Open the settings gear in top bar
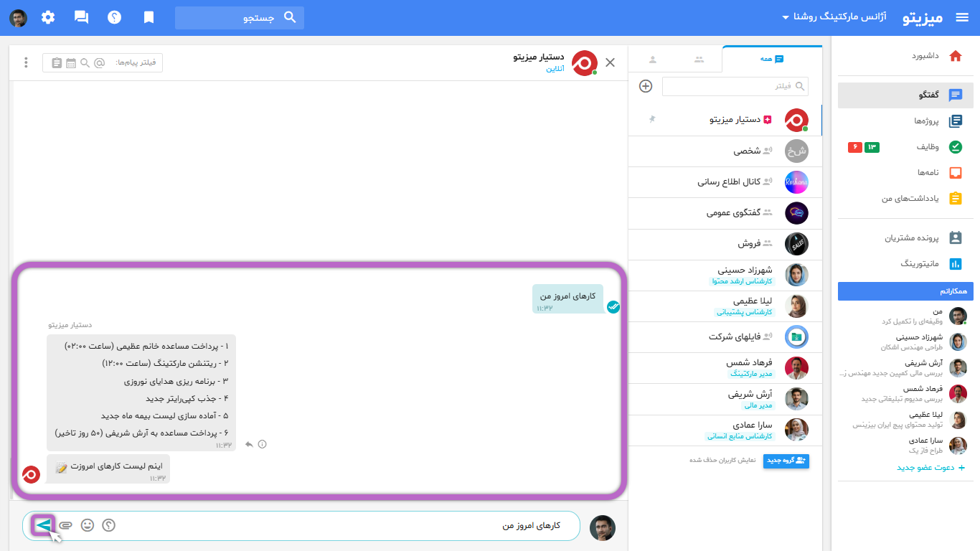Image resolution: width=980 pixels, height=551 pixels. coord(48,17)
